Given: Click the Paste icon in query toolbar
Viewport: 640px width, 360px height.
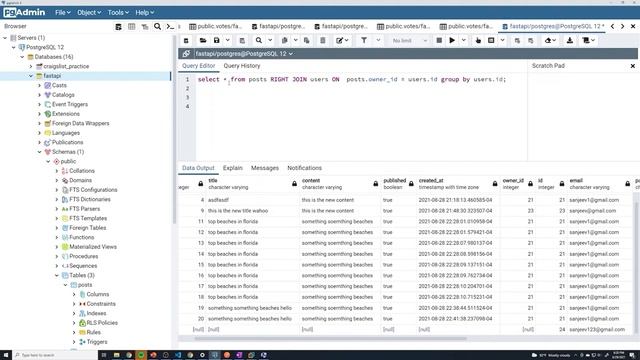Looking at the screenshot, I should click(307, 40).
